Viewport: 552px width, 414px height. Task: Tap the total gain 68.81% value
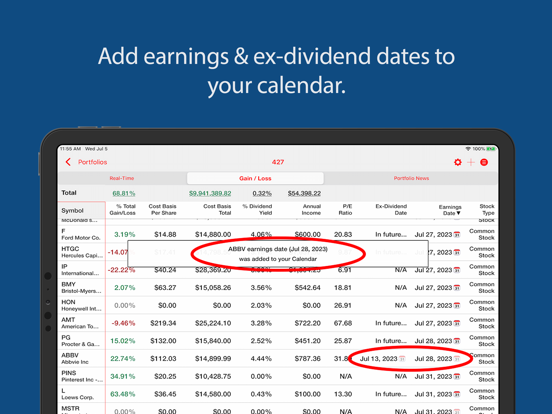coord(124,193)
